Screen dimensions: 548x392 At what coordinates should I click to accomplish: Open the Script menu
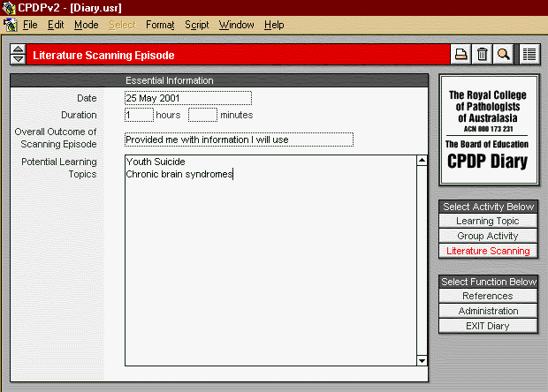pyautogui.click(x=196, y=25)
